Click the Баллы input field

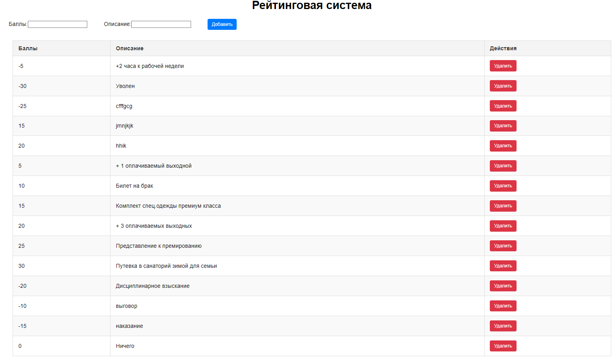tap(57, 24)
